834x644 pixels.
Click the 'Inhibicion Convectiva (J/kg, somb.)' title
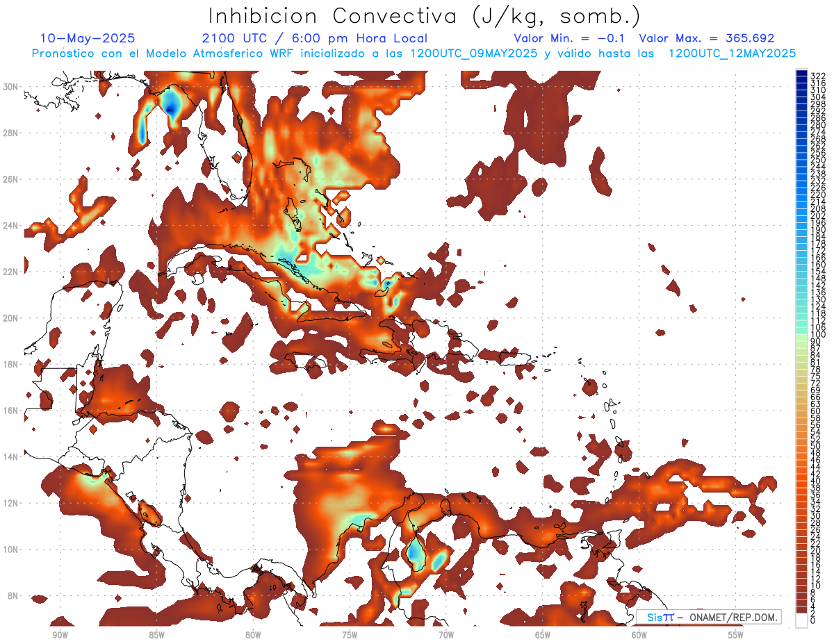425,16
